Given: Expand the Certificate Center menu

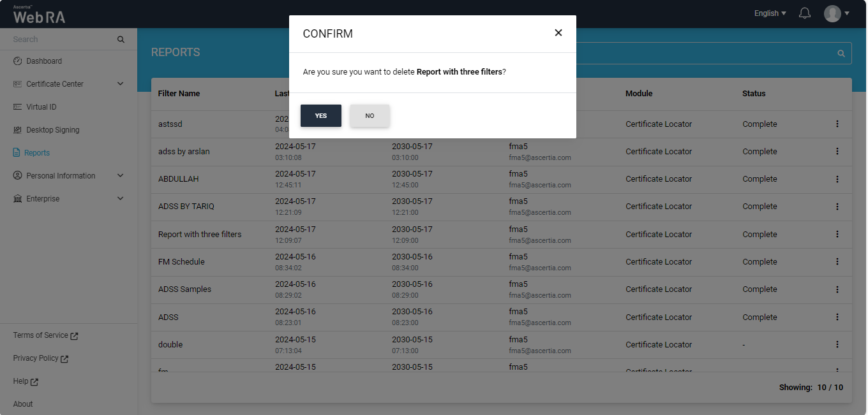Looking at the screenshot, I should (x=121, y=84).
